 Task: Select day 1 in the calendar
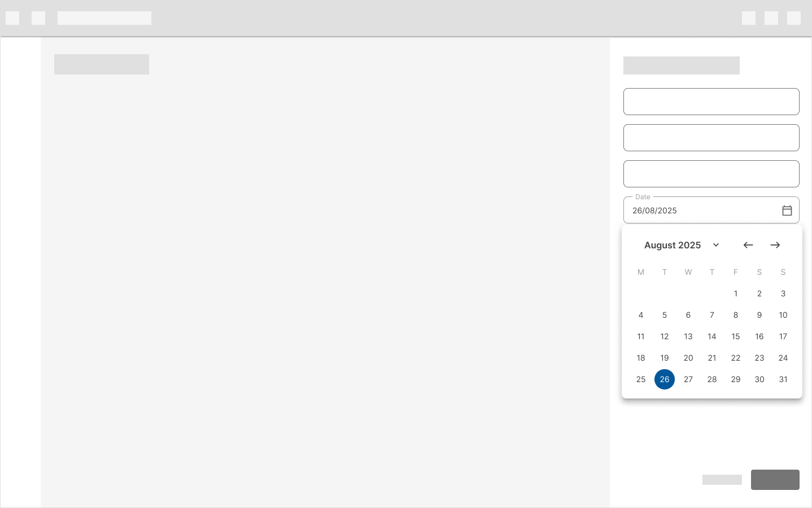[x=736, y=294]
